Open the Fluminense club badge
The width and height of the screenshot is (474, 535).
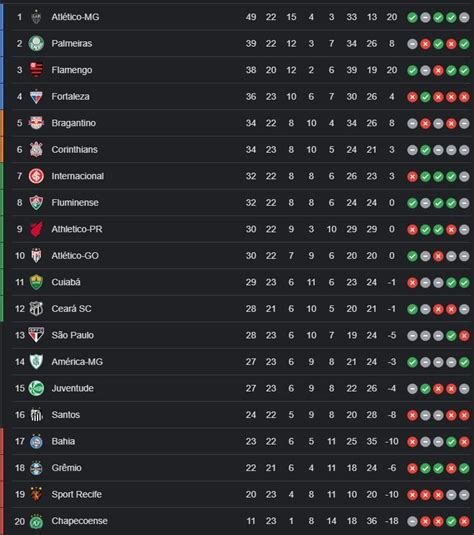point(36,203)
